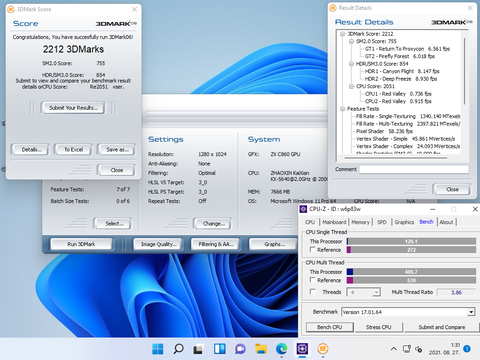Click the Comment input field
This screenshot has width=480, height=360.
click(x=414, y=169)
